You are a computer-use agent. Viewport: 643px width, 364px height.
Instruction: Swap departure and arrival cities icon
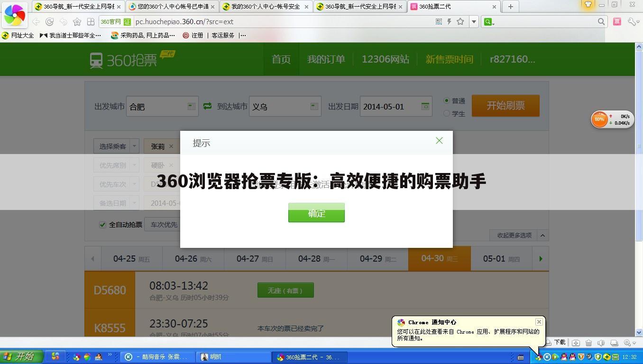point(207,106)
